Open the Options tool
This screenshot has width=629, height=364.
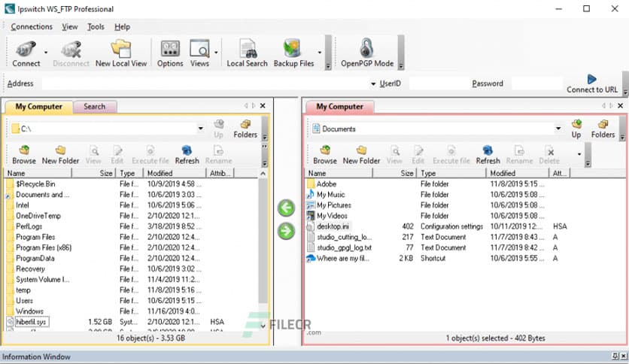[x=170, y=53]
